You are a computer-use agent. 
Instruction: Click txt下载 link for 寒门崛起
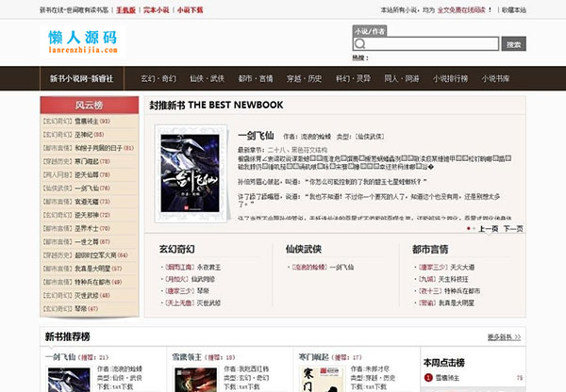point(372,386)
